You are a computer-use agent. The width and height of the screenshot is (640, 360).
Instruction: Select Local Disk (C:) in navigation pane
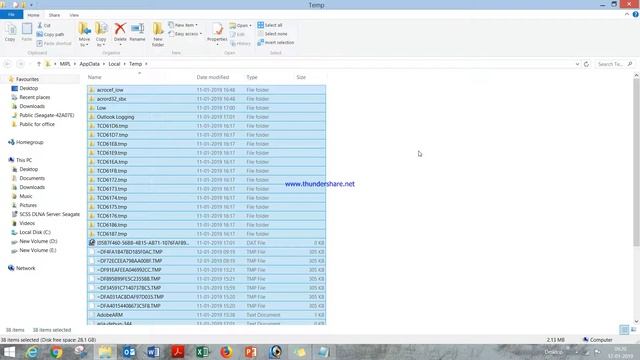[35, 232]
